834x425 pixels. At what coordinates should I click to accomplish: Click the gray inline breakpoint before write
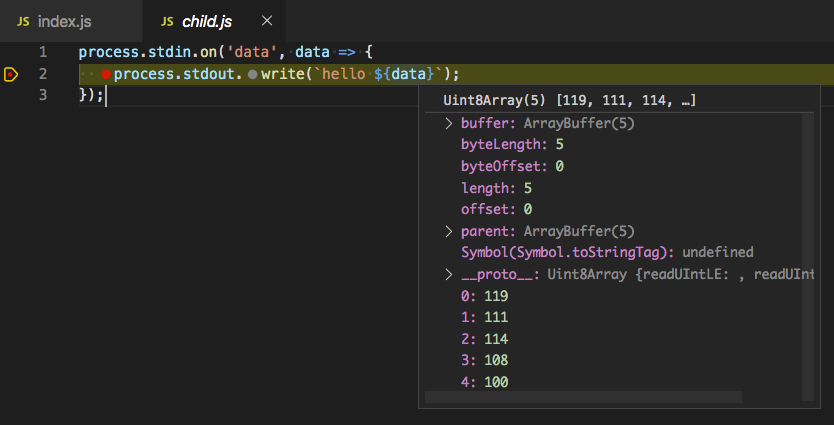252,74
